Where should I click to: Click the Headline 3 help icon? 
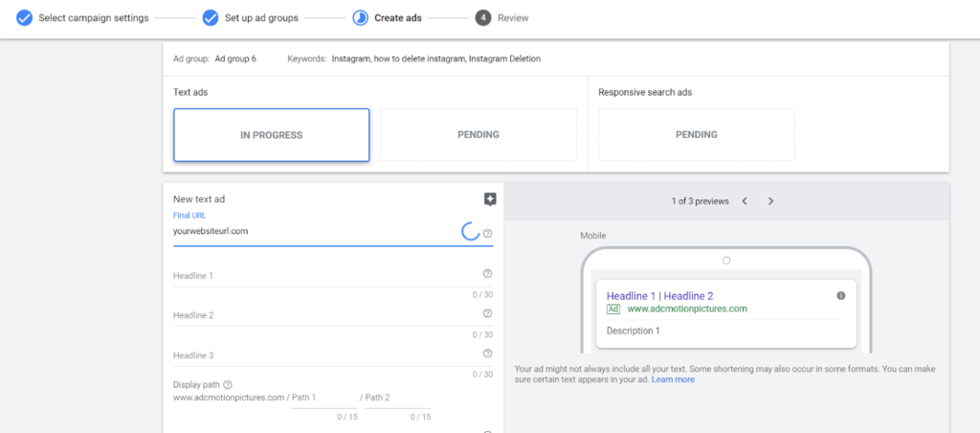487,353
